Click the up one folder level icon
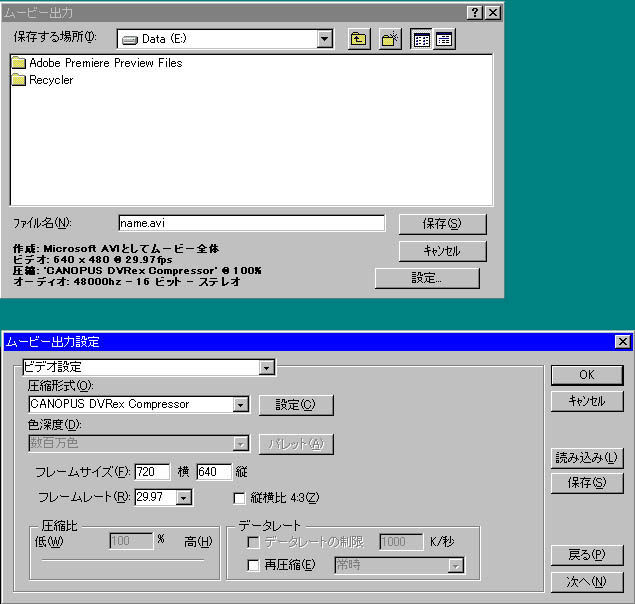 (358, 39)
